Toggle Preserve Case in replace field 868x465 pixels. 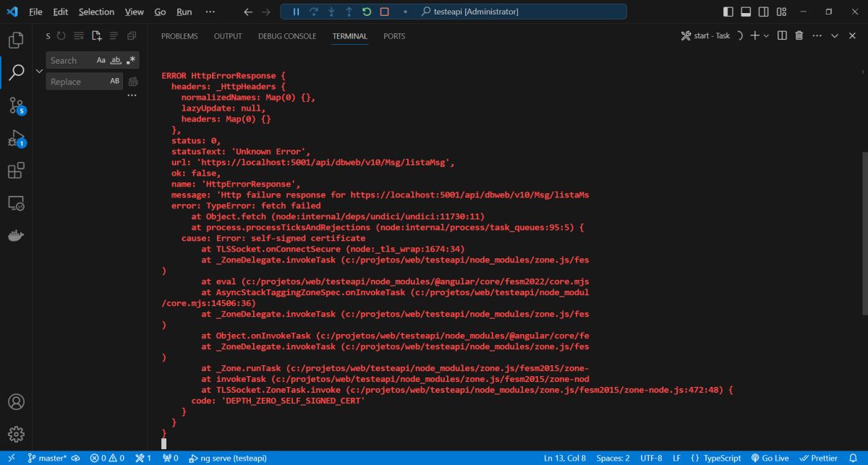pyautogui.click(x=115, y=82)
